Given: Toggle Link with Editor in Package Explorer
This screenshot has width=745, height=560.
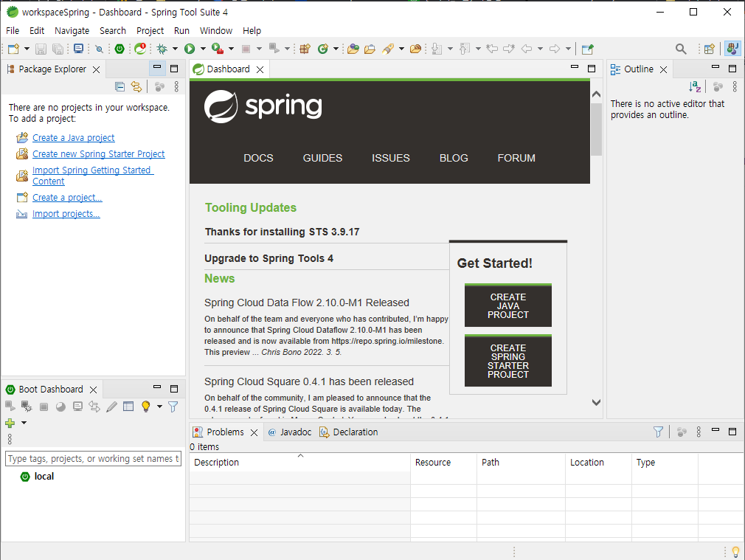Looking at the screenshot, I should [136, 86].
